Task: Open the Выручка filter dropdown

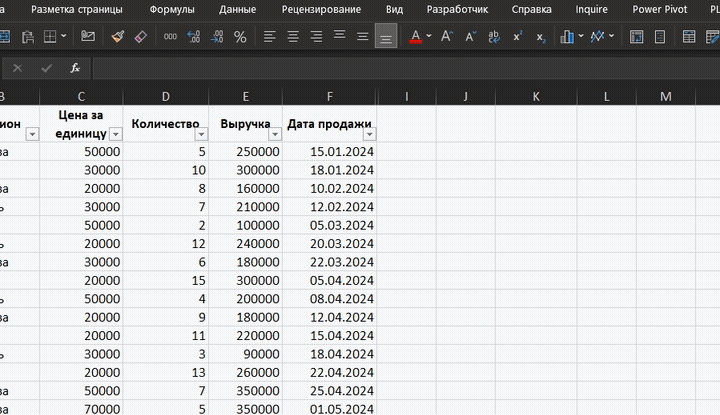Action: [x=275, y=134]
